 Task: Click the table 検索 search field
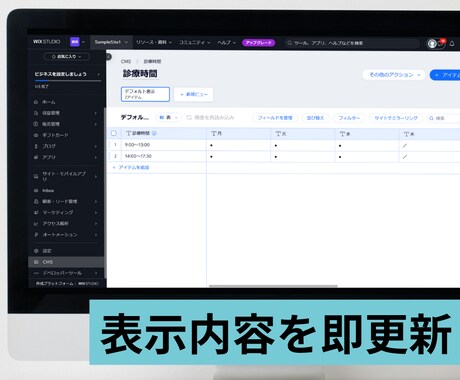pyautogui.click(x=443, y=118)
